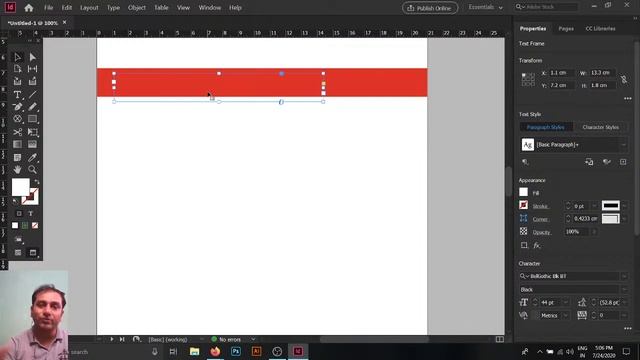Swap fill and stroke arrow icon
The width and height of the screenshot is (640, 360).
click(37, 182)
